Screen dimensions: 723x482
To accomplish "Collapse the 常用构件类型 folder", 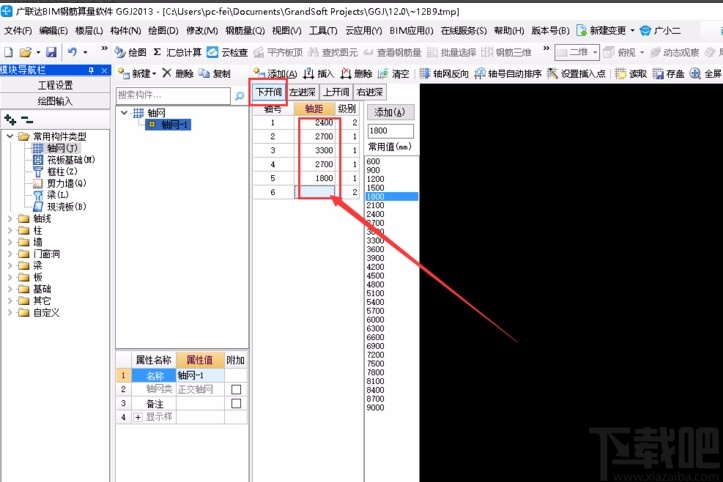I will [10, 137].
